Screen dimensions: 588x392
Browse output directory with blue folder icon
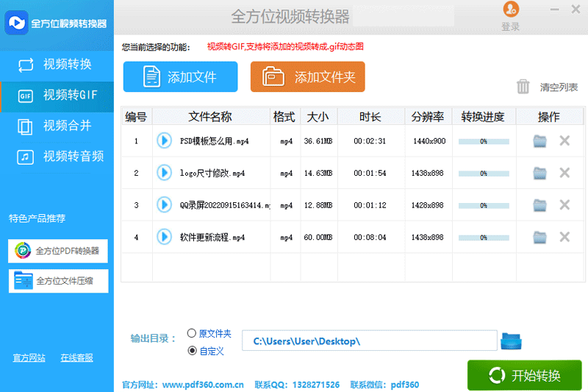coord(511,341)
